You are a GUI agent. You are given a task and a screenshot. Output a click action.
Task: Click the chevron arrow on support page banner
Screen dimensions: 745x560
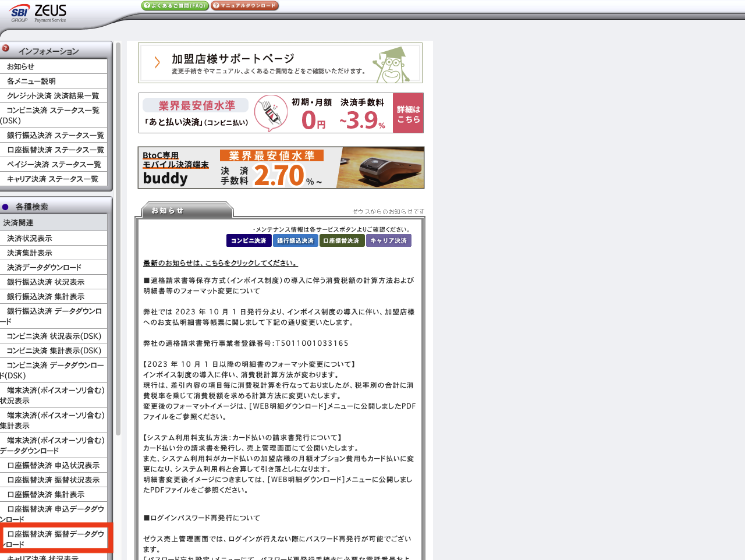(157, 63)
